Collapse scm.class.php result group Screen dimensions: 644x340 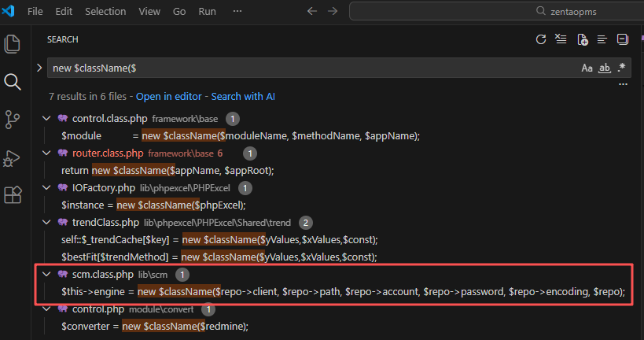[46, 274]
